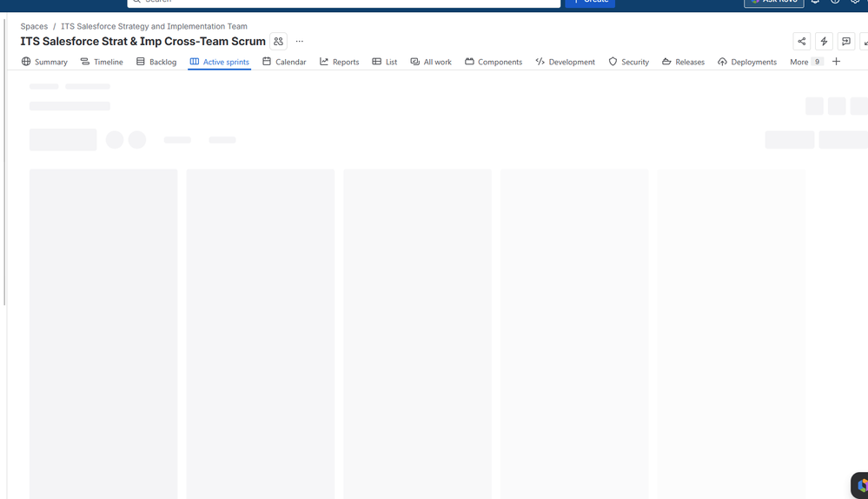Click the Share icon button
The image size is (868, 499).
click(802, 42)
